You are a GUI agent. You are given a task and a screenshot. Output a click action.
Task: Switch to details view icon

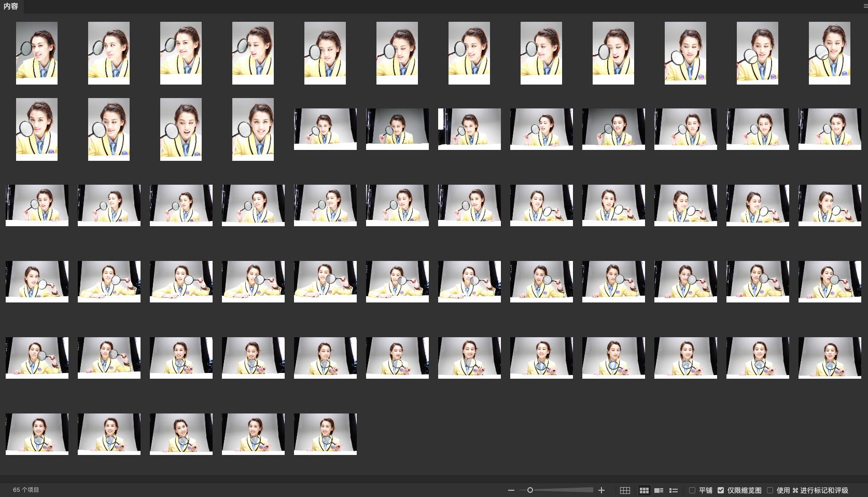point(659,490)
